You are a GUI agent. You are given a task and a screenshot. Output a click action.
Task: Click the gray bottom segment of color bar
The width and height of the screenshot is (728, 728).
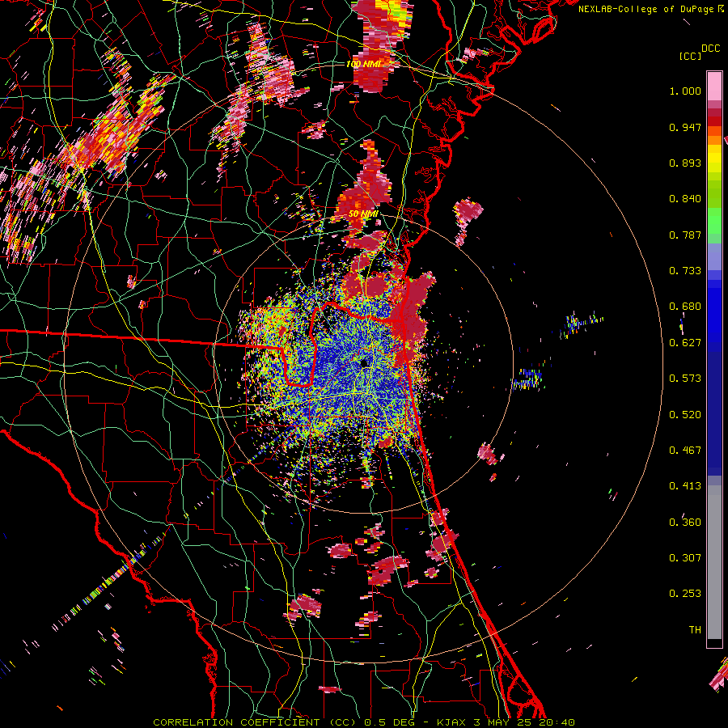(714, 562)
